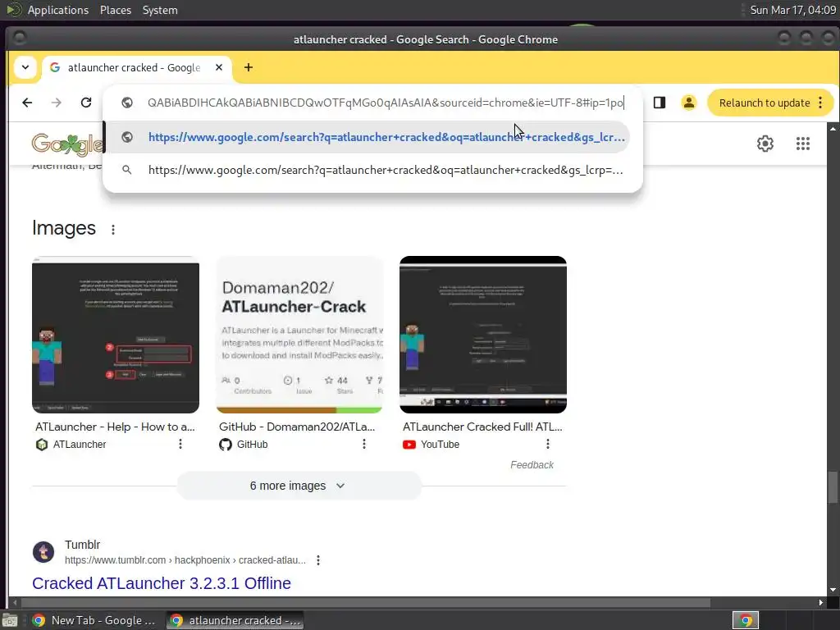Open ATLauncher help image thumbnail
The height and width of the screenshot is (630, 840).
point(116,335)
